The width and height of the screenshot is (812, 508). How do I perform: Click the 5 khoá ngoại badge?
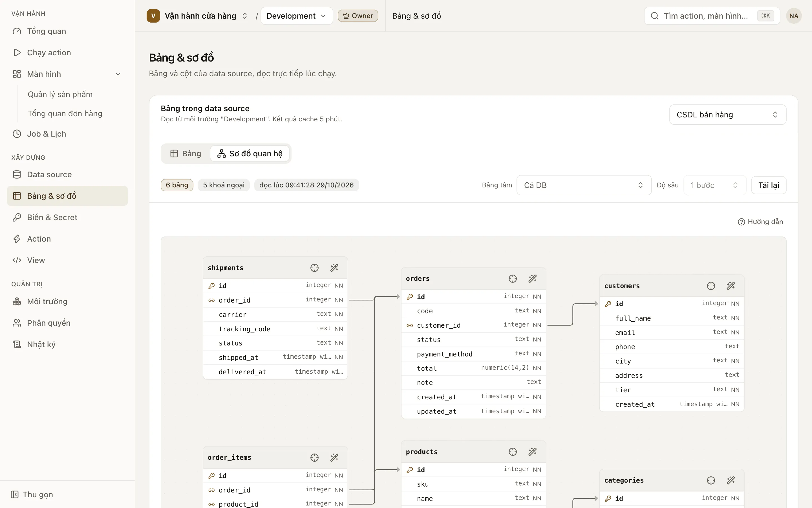tap(224, 185)
